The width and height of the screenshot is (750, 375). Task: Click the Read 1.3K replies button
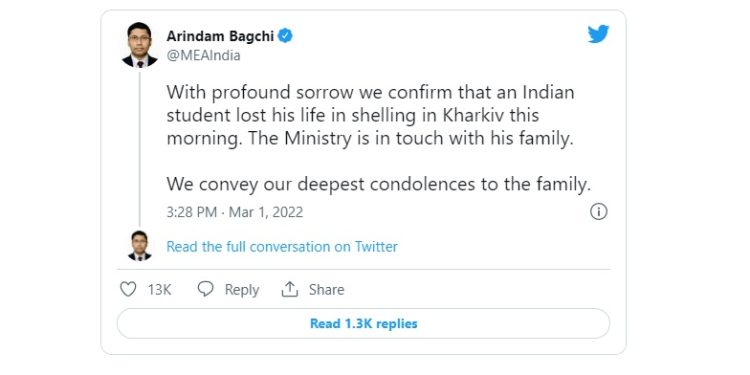pyautogui.click(x=364, y=324)
